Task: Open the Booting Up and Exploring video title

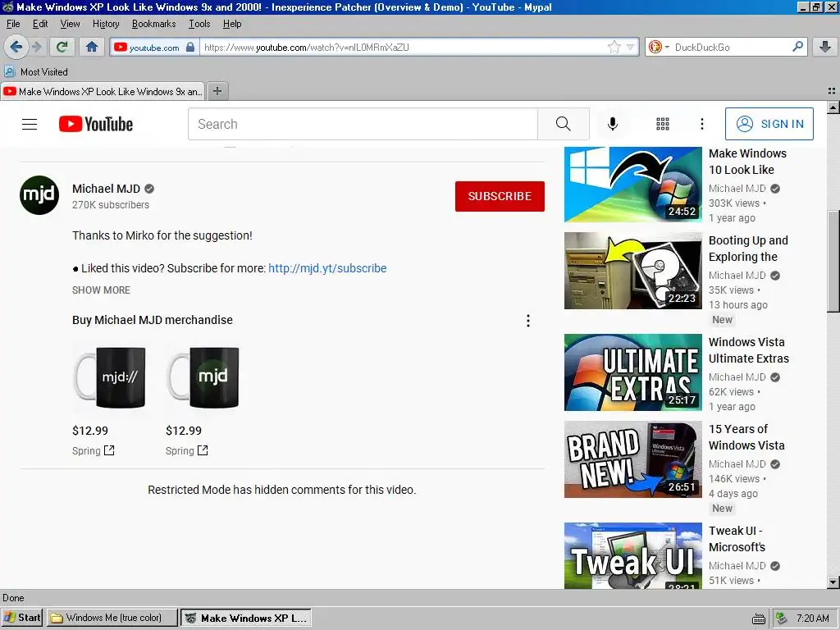Action: tap(748, 249)
